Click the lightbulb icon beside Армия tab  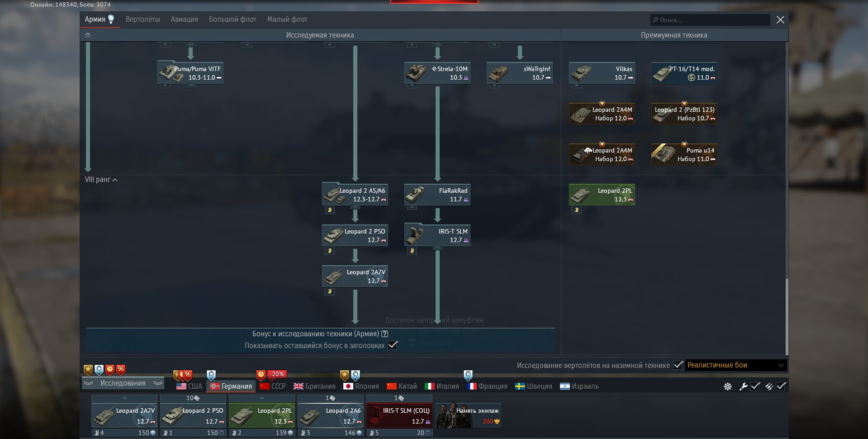coord(111,19)
